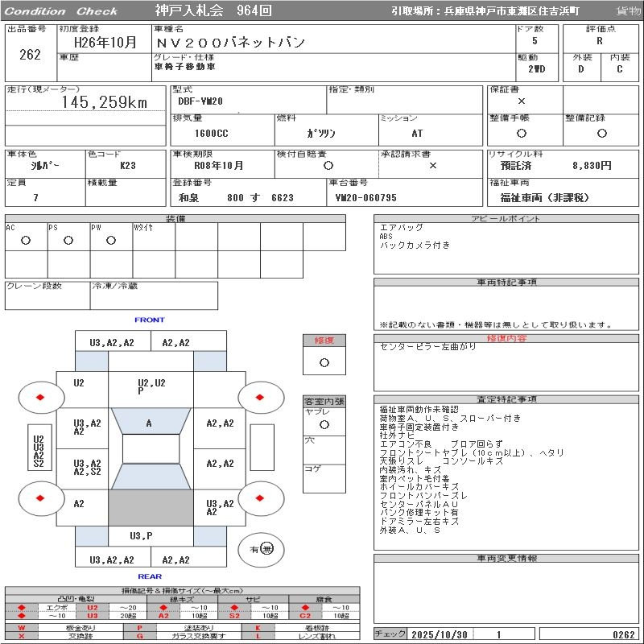Click the 神戸入札会 964回 auction title
Image resolution: width=644 pixels, height=644 pixels.
(201, 11)
